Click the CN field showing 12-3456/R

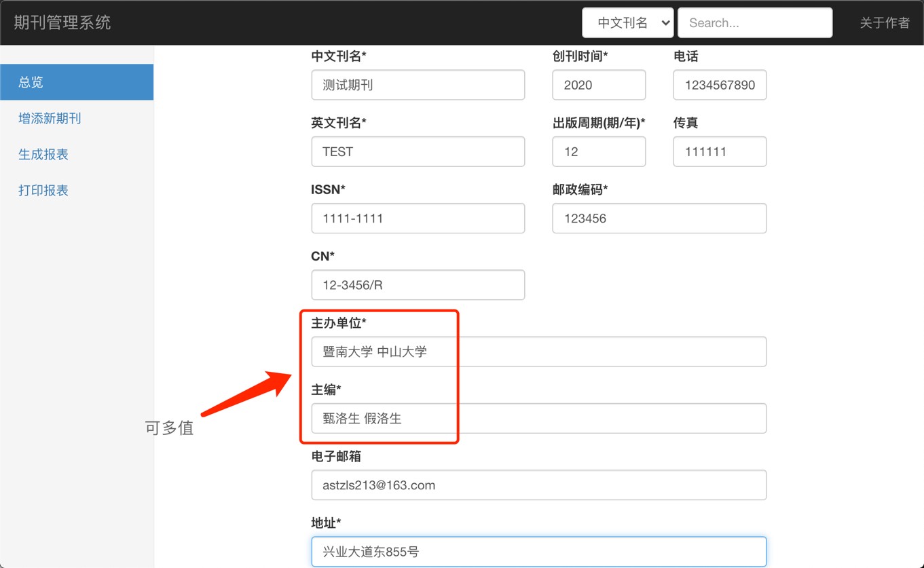pos(418,285)
